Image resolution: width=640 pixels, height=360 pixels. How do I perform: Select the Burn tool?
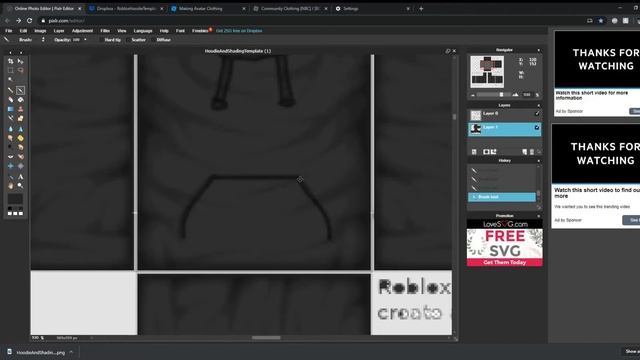pyautogui.click(x=20, y=147)
